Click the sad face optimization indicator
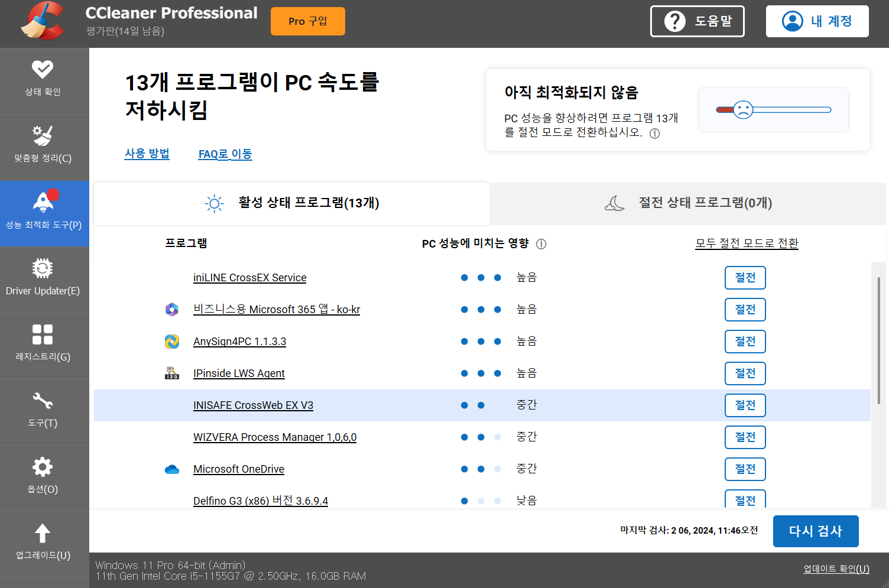 [x=743, y=109]
